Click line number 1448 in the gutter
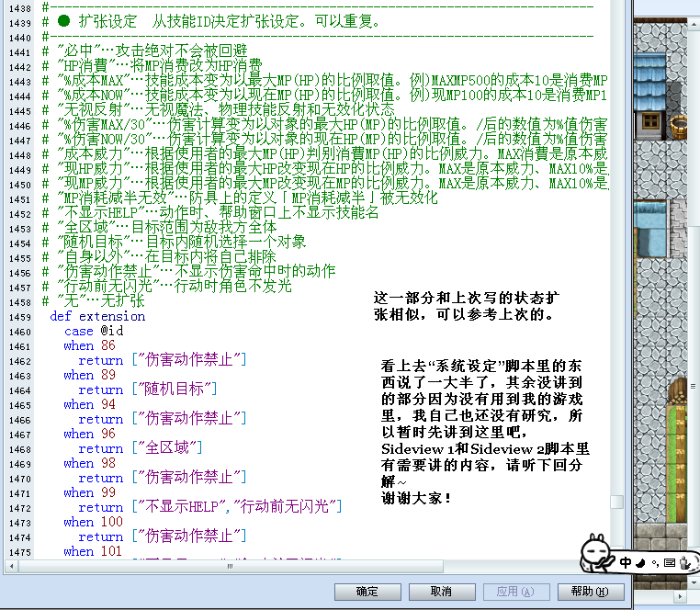This screenshot has width=700, height=610. pos(20,155)
